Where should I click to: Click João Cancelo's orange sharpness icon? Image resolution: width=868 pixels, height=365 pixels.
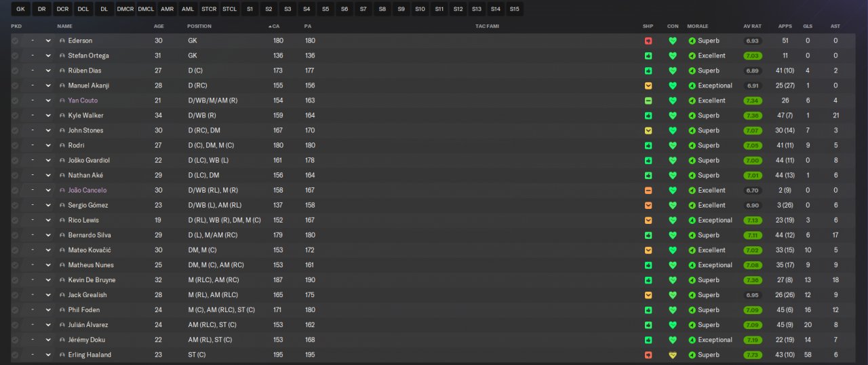(648, 191)
